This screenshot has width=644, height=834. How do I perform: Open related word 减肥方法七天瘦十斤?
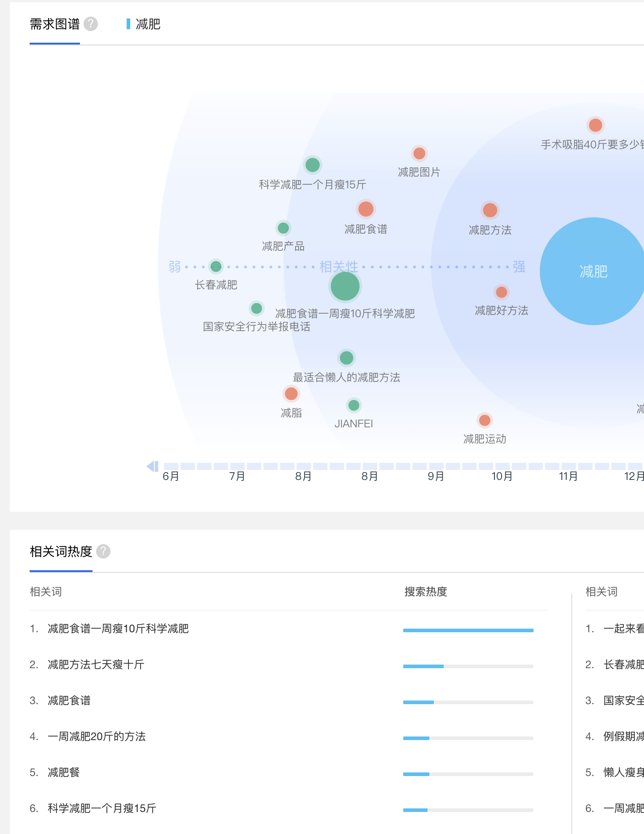click(x=96, y=665)
